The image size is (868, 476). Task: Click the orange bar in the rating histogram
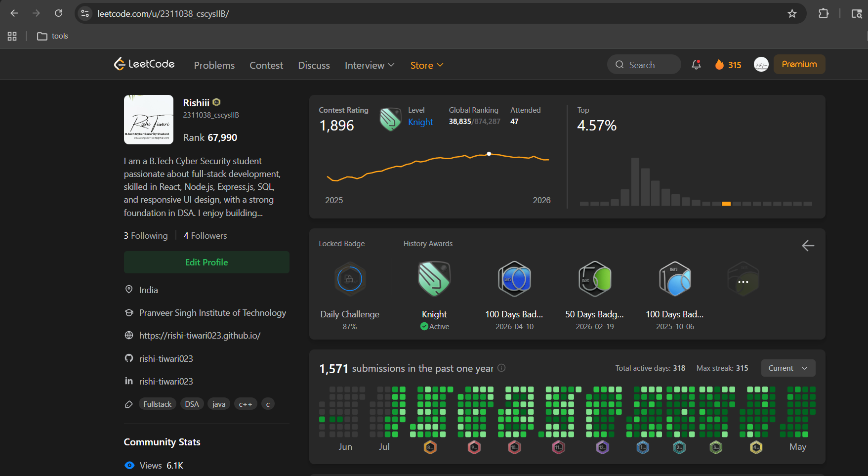(x=726, y=204)
